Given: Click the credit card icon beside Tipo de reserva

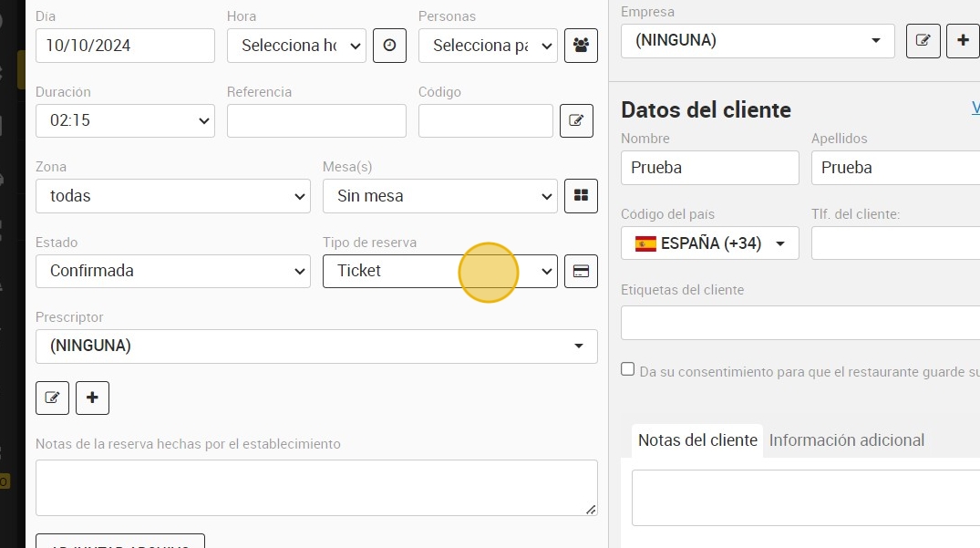Looking at the screenshot, I should click(581, 271).
